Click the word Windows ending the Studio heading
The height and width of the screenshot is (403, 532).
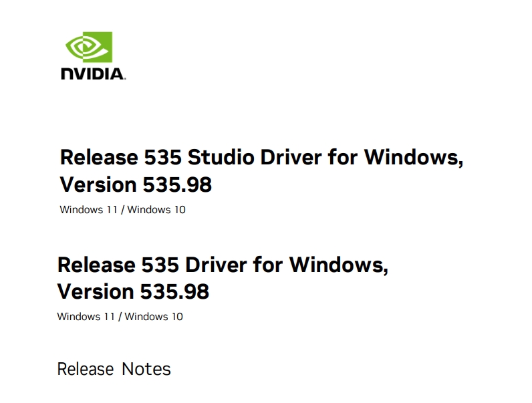[414, 158]
